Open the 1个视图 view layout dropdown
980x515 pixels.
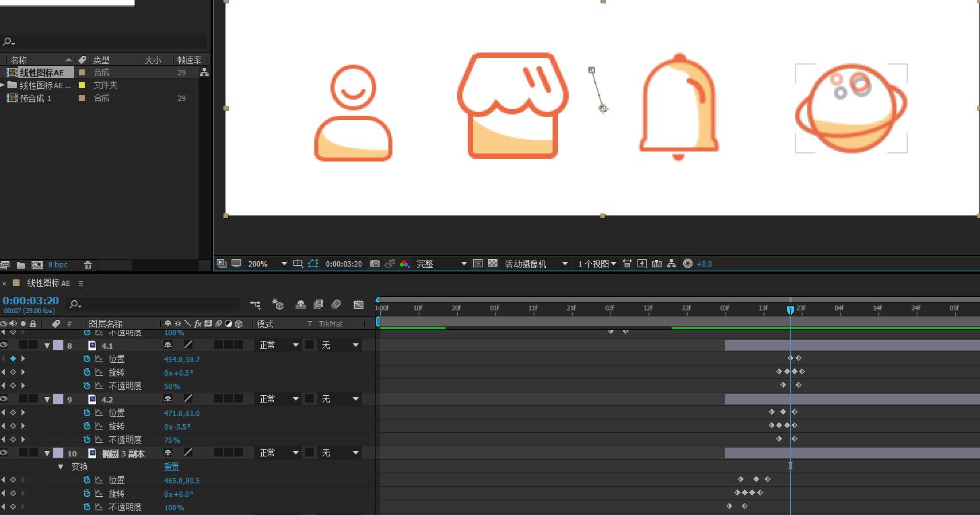click(597, 264)
